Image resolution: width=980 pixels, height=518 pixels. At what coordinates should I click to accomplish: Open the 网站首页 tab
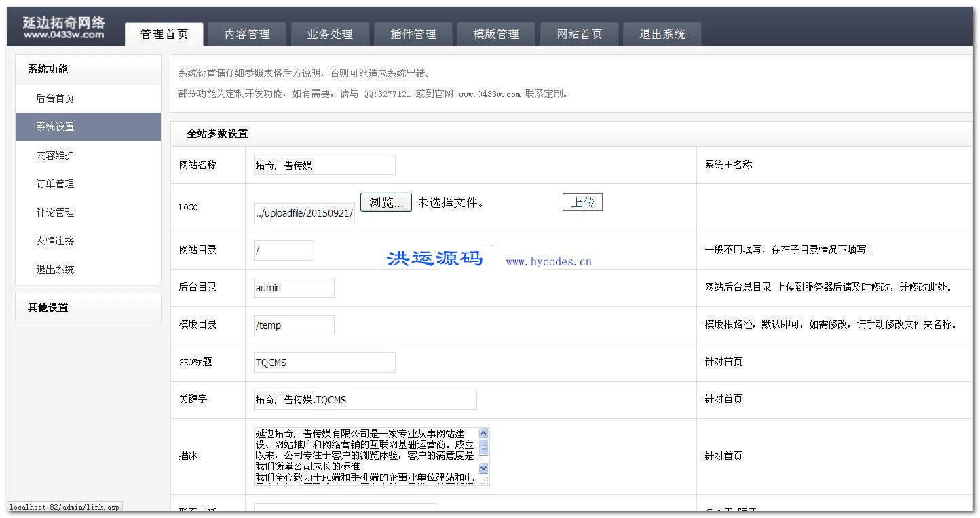[x=580, y=35]
